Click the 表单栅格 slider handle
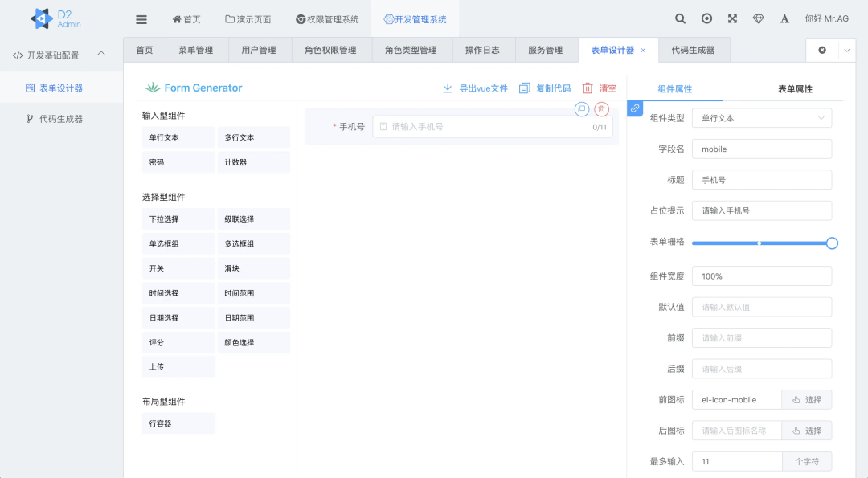This screenshot has width=868, height=478. [x=832, y=243]
